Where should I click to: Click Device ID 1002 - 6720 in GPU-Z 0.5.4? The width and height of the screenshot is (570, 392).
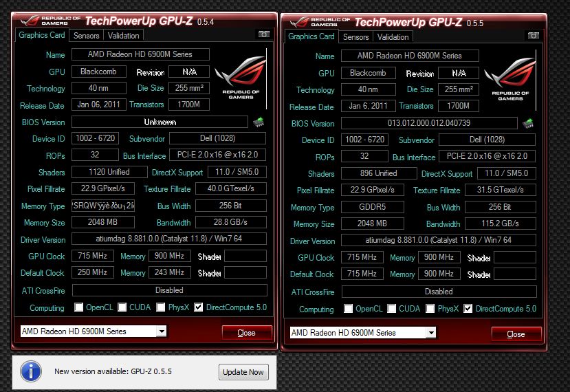96,138
